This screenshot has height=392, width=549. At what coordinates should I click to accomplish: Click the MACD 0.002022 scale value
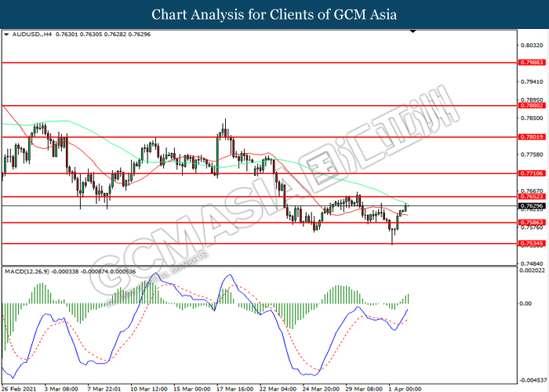pyautogui.click(x=533, y=270)
